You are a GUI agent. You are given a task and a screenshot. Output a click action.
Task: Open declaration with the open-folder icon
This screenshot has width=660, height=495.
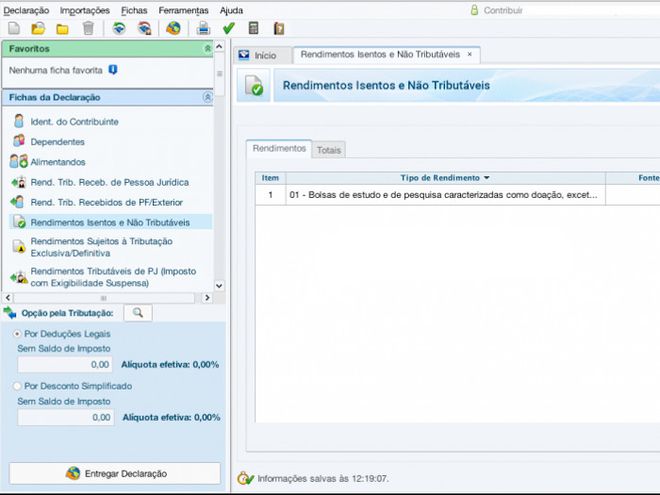(38, 28)
